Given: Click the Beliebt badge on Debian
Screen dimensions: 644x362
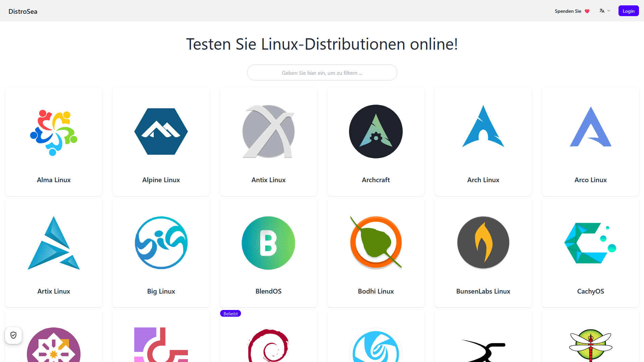Looking at the screenshot, I should tap(230, 313).
